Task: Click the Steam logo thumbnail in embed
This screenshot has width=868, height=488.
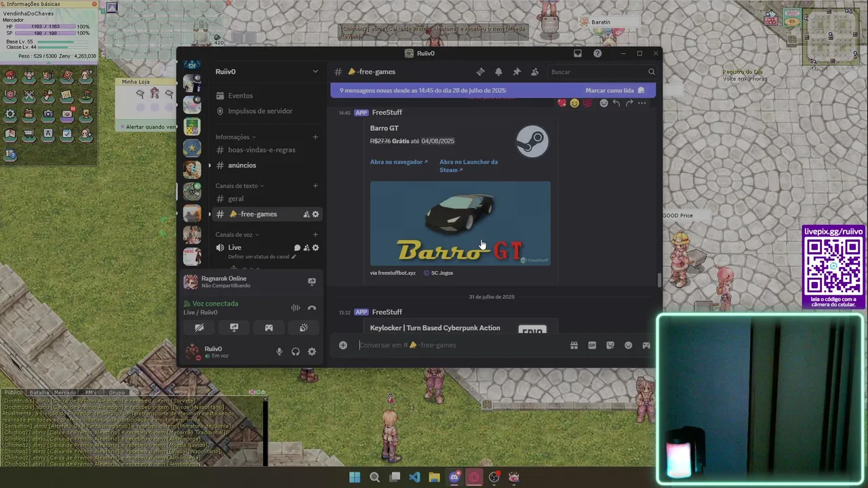Action: (532, 142)
